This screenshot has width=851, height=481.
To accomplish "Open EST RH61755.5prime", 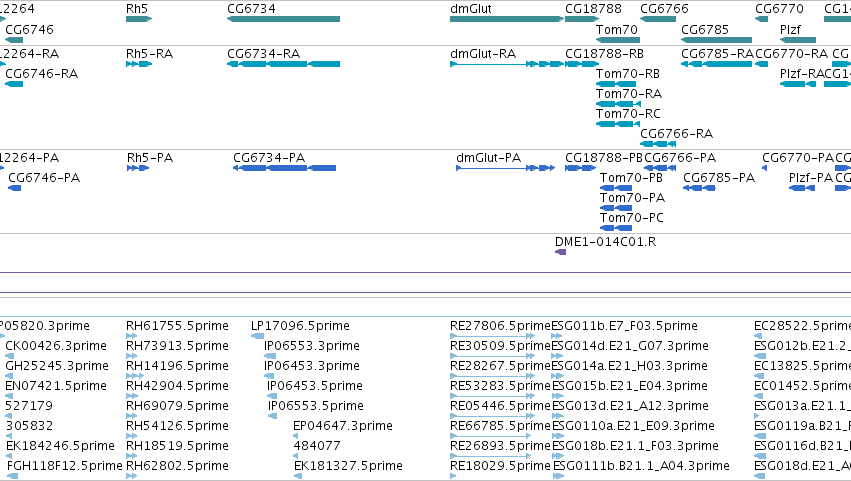I will pos(131,336).
